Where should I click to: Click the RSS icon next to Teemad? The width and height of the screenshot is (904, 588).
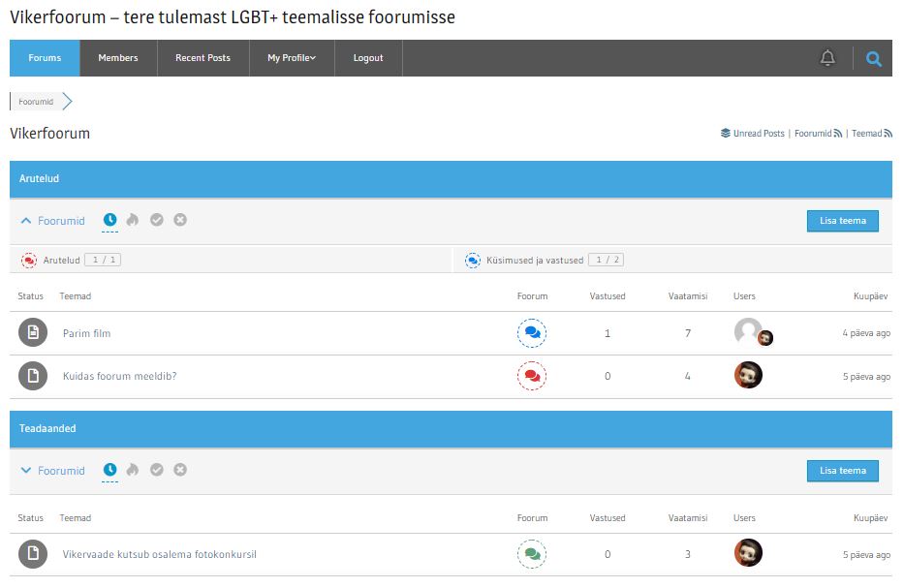tap(888, 134)
